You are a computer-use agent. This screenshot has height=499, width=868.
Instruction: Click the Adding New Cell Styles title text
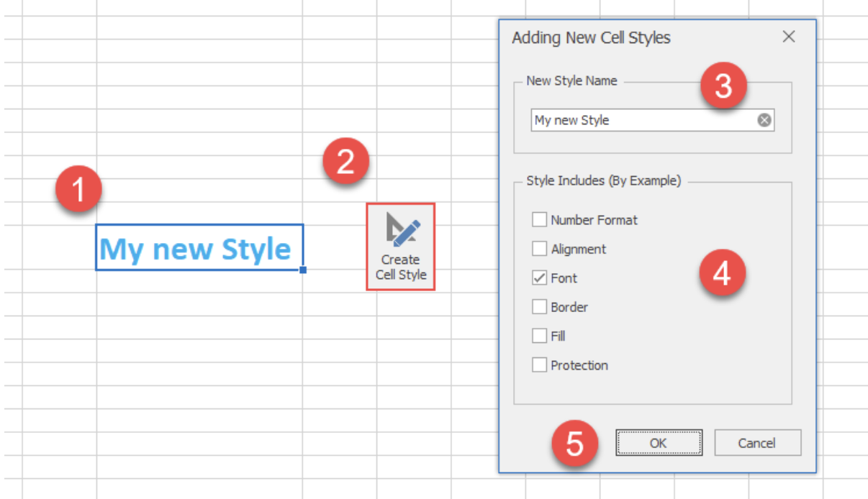591,37
